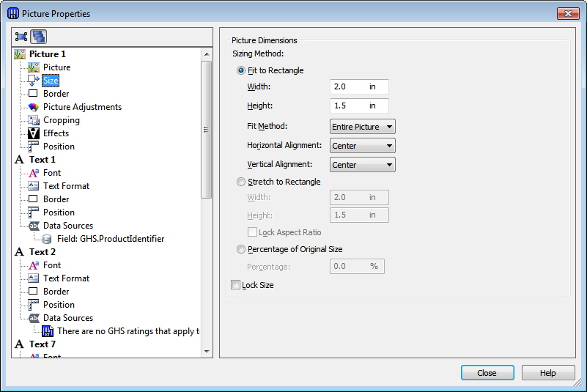Viewport: 587px width, 392px height.
Task: Click the Close button
Action: click(487, 373)
